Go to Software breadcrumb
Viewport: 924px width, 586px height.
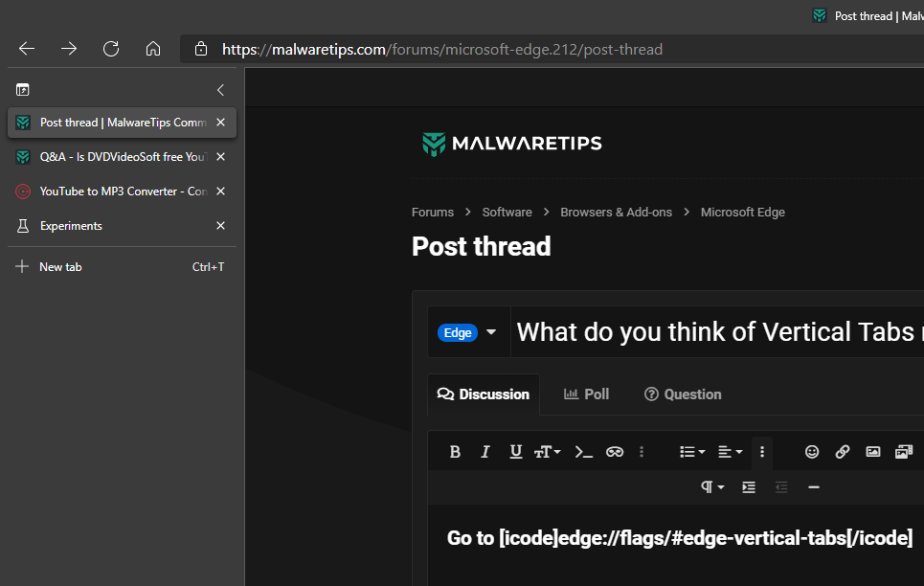(x=507, y=213)
